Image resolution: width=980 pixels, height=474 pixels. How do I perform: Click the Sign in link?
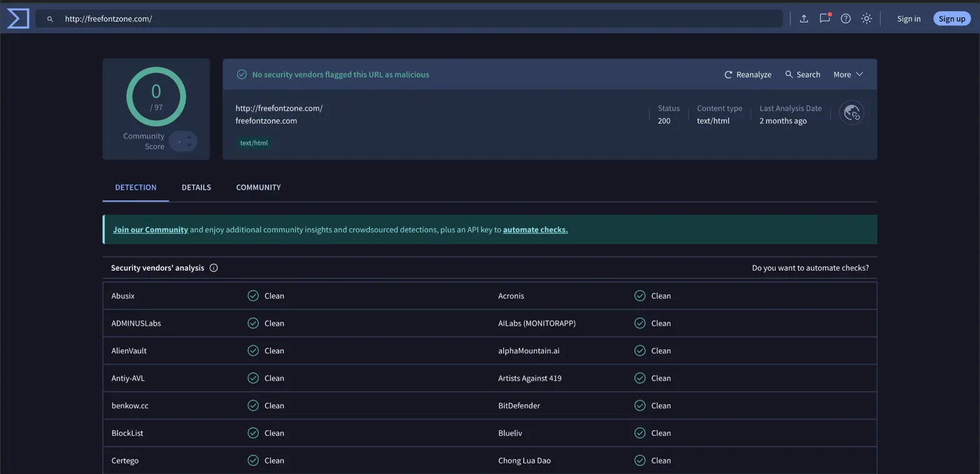tap(908, 19)
